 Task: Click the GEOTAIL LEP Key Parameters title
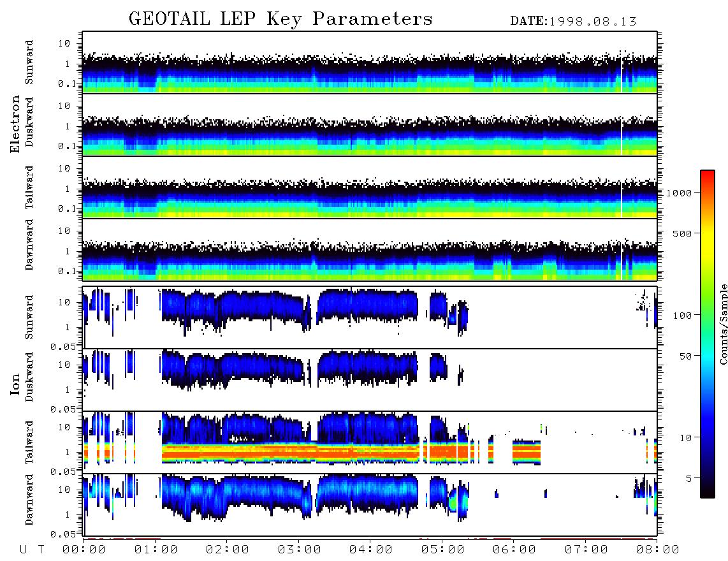click(280, 19)
